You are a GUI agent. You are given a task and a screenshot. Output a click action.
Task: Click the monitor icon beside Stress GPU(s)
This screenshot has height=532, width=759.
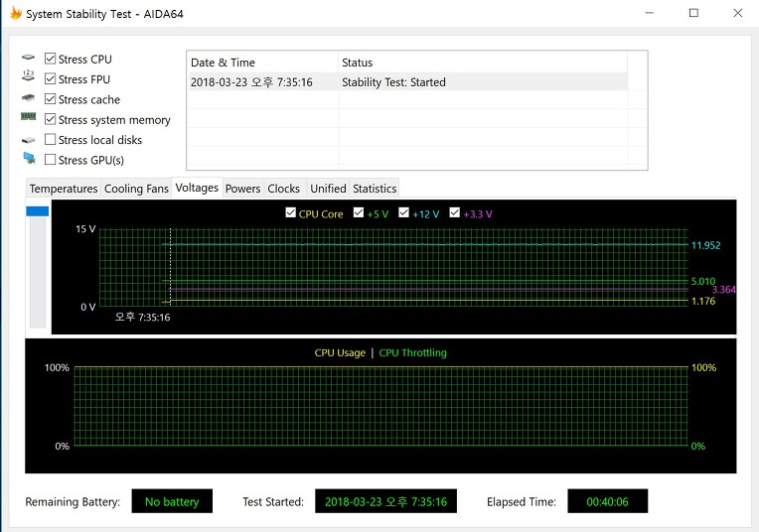point(29,158)
